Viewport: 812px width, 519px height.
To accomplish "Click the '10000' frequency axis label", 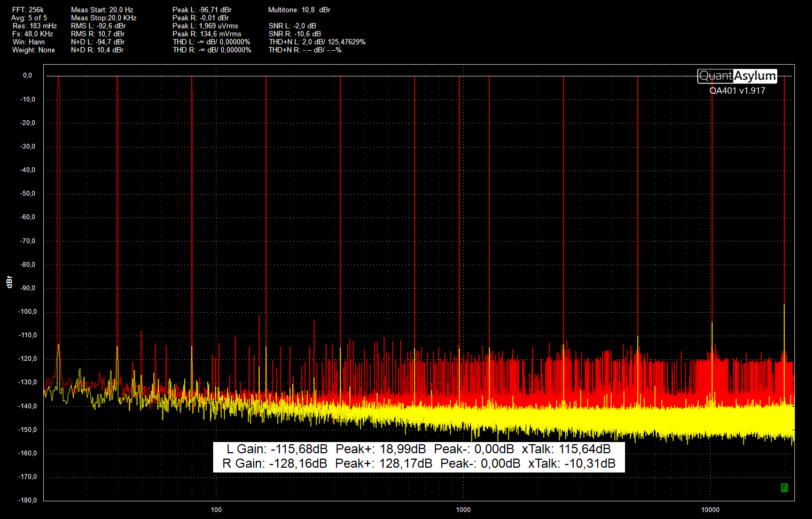I will pos(710,509).
